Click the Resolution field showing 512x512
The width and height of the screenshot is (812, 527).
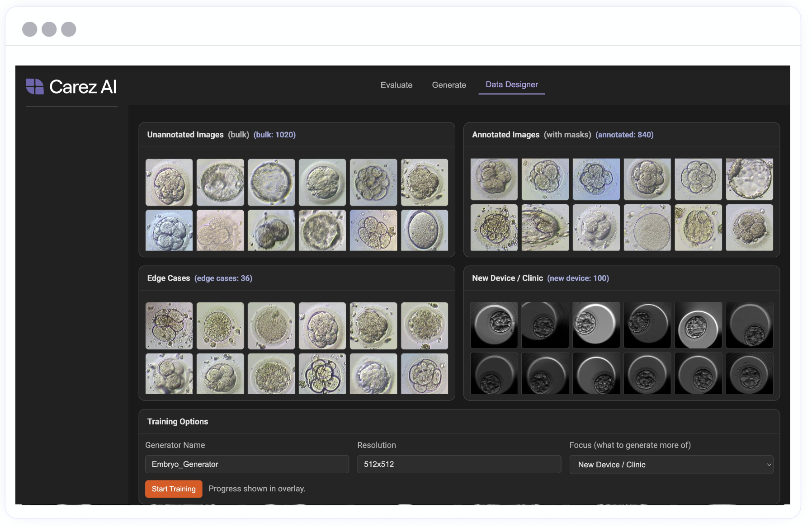tap(459, 464)
